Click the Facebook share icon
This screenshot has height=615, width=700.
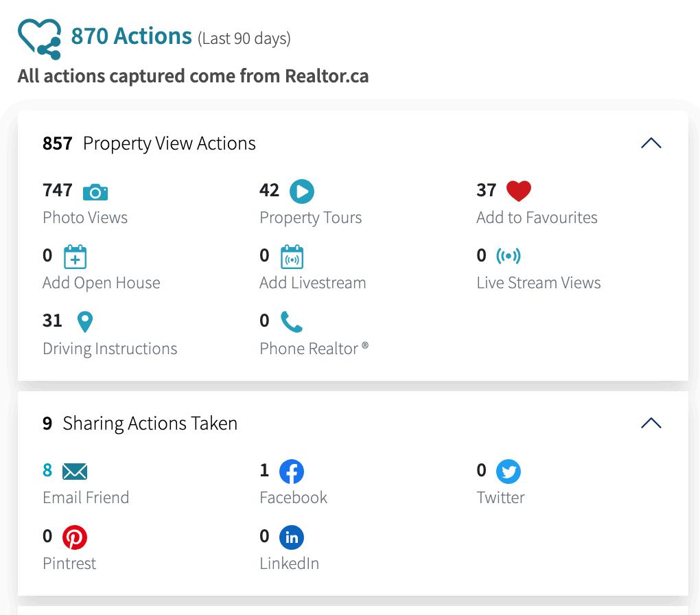292,472
